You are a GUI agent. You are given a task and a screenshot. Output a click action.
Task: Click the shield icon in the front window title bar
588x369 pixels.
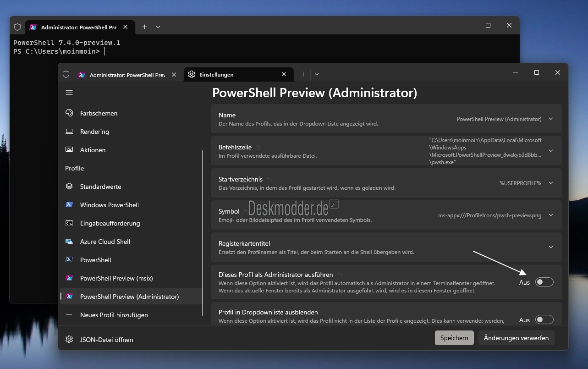point(66,74)
